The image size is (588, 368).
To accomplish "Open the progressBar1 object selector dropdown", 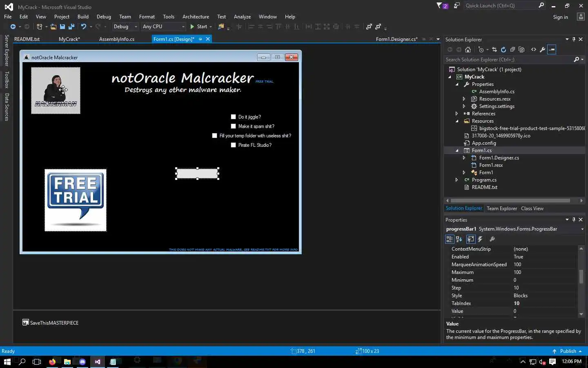I will point(582,229).
